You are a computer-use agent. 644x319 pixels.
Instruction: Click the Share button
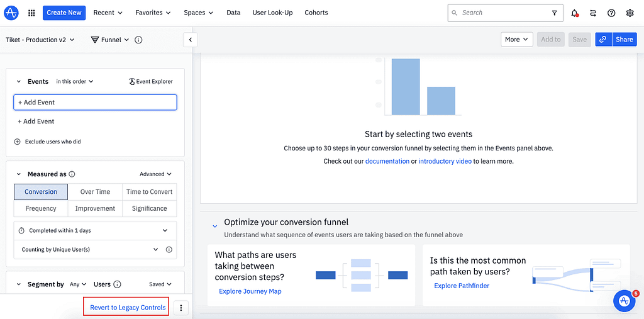(x=625, y=40)
